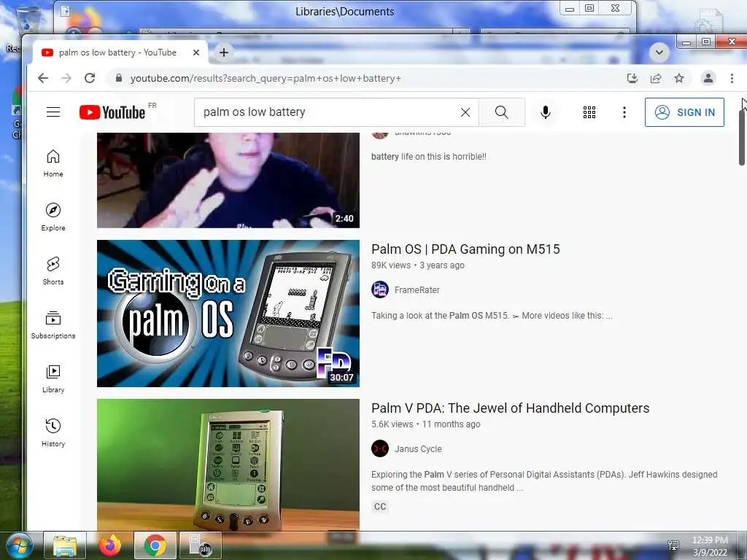Click the share page icon in address bar
Image resolution: width=747 pixels, height=560 pixels.
point(656,78)
